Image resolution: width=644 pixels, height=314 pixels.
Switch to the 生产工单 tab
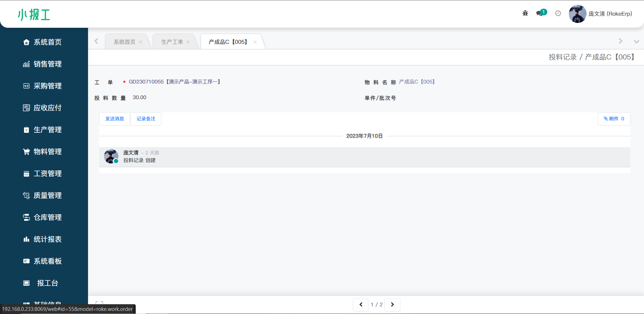[x=172, y=42]
